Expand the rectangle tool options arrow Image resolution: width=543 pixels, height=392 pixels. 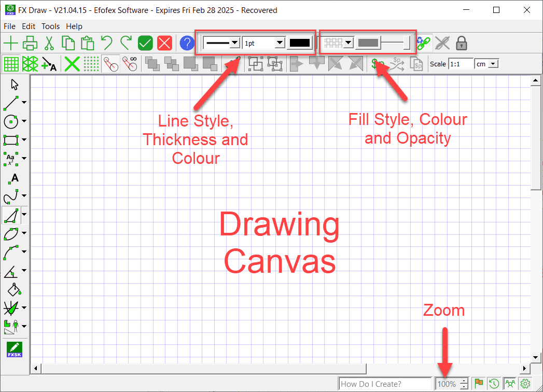(x=24, y=140)
